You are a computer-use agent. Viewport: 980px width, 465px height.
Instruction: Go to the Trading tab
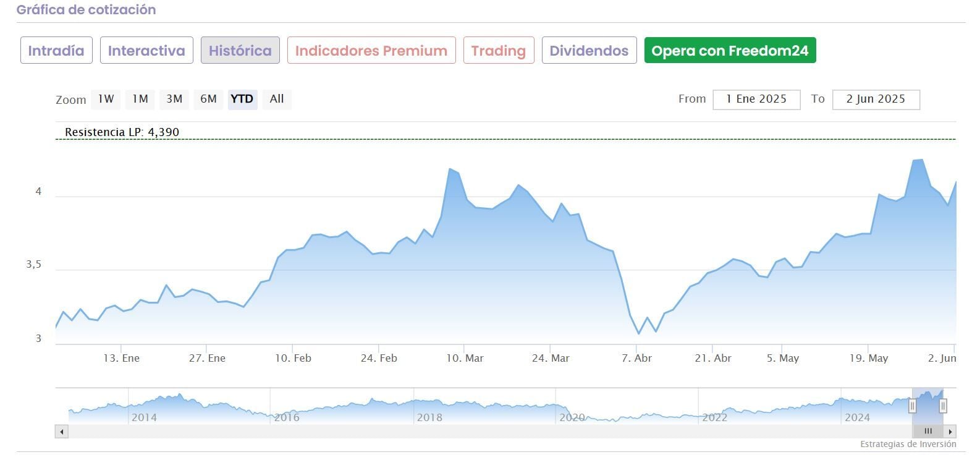[x=498, y=50]
